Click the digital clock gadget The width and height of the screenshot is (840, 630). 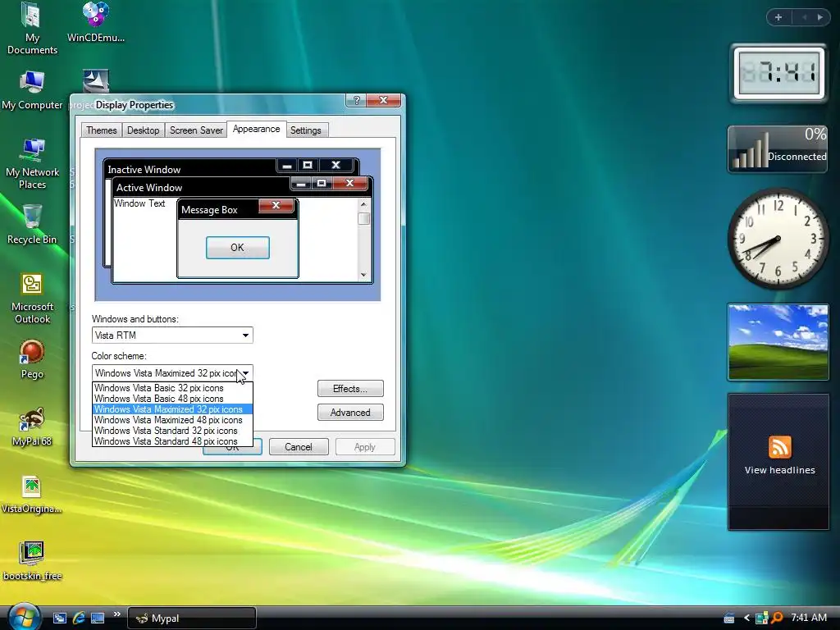click(x=778, y=73)
